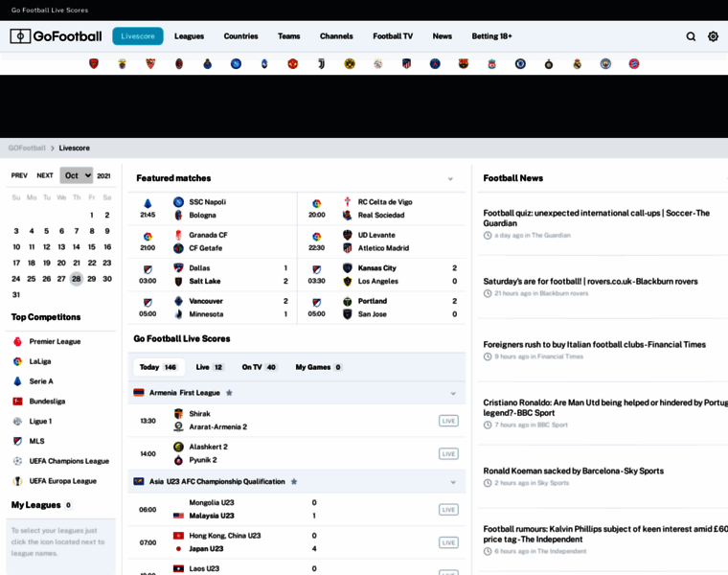Open the Channels menu
The width and height of the screenshot is (728, 575).
(336, 36)
